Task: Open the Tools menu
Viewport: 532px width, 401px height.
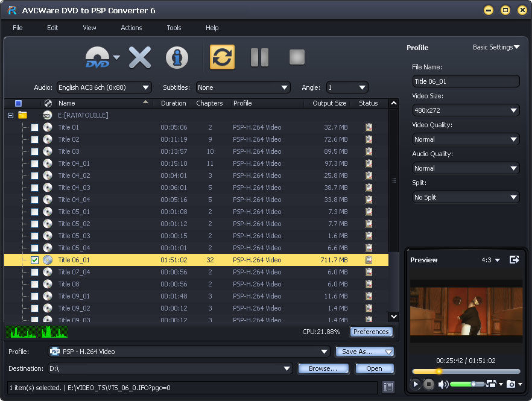Action: click(x=174, y=28)
